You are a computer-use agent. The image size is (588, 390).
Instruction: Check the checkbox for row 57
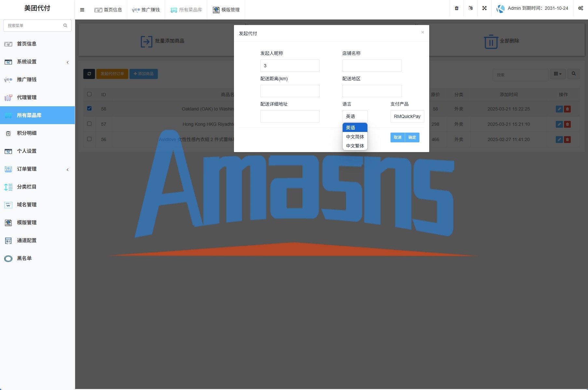tap(89, 124)
